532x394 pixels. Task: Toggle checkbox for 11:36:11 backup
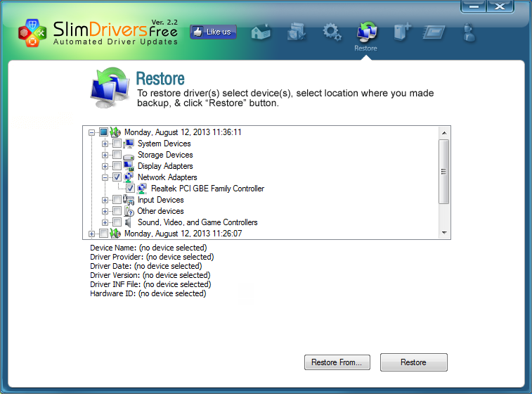click(x=103, y=132)
